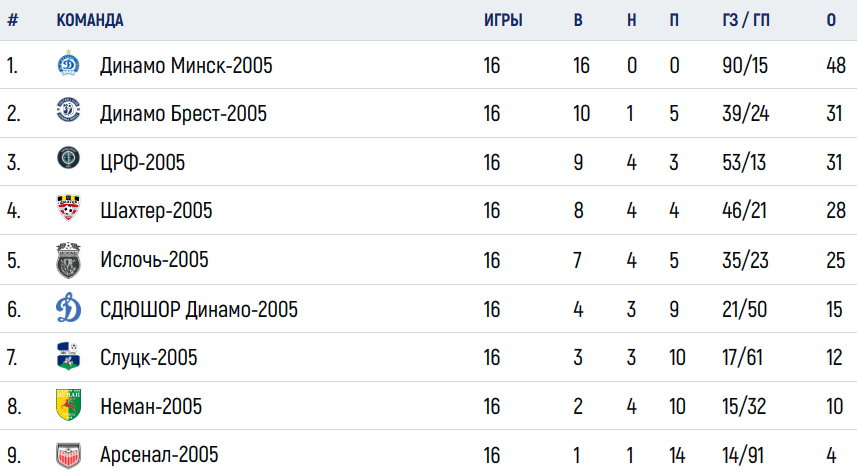Open the Шахтер-2005 team name link
857x475 pixels.
pos(156,210)
